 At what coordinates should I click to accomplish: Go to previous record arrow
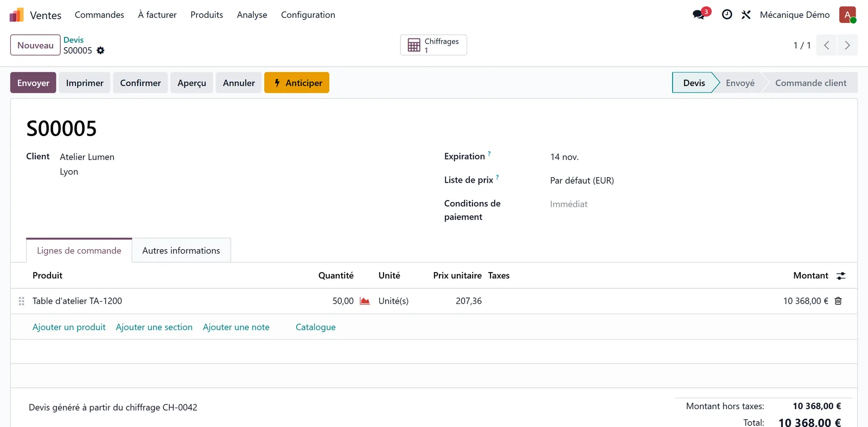(827, 46)
